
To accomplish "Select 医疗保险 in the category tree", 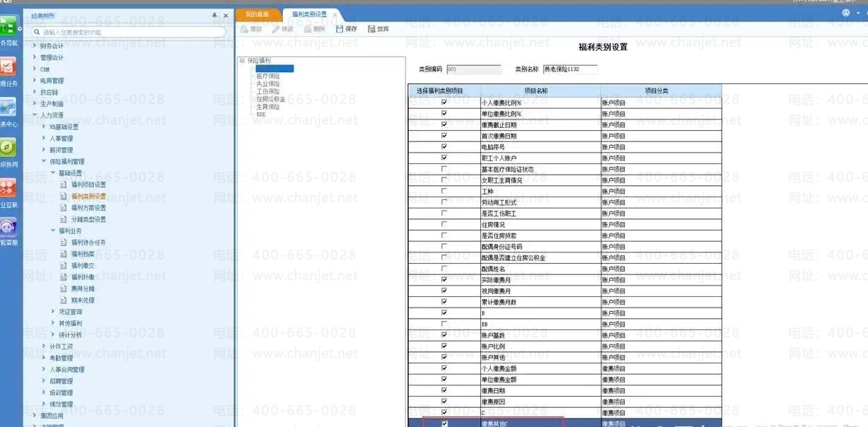I will coord(267,76).
